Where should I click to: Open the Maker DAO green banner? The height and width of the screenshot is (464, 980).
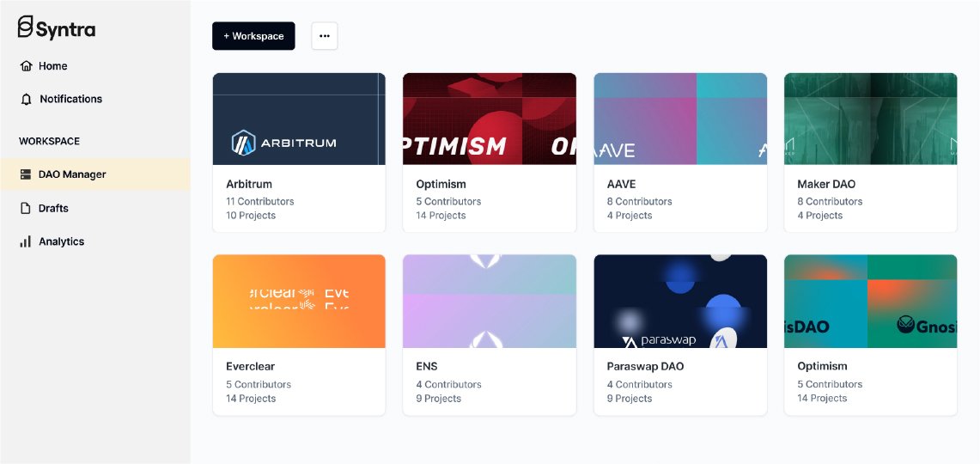(871, 119)
